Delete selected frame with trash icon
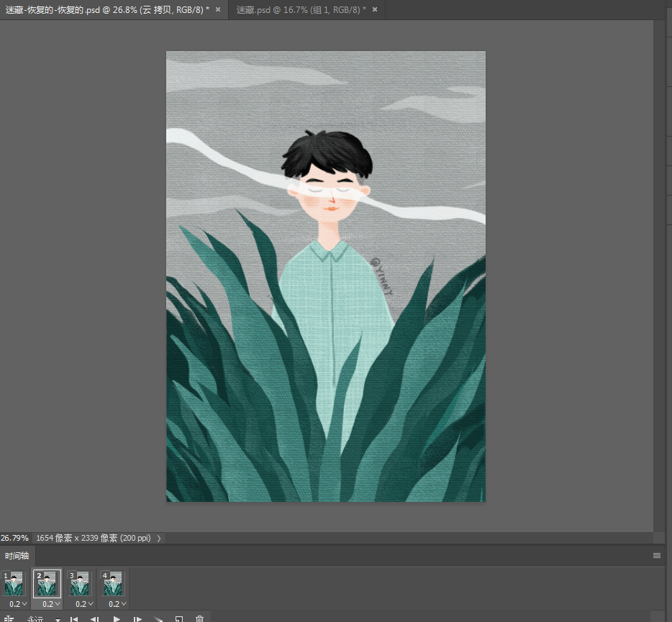672x622 pixels. click(x=199, y=619)
